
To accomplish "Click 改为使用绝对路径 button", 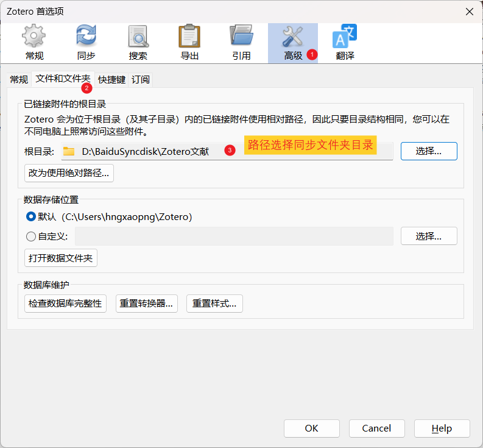I will [x=69, y=173].
